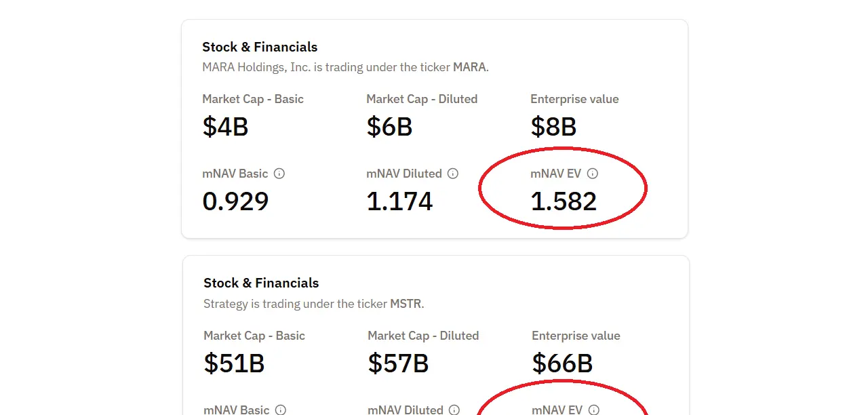This screenshot has height=415, width=868.
Task: Click the $8B enterprise value figure
Action: pyautogui.click(x=553, y=127)
